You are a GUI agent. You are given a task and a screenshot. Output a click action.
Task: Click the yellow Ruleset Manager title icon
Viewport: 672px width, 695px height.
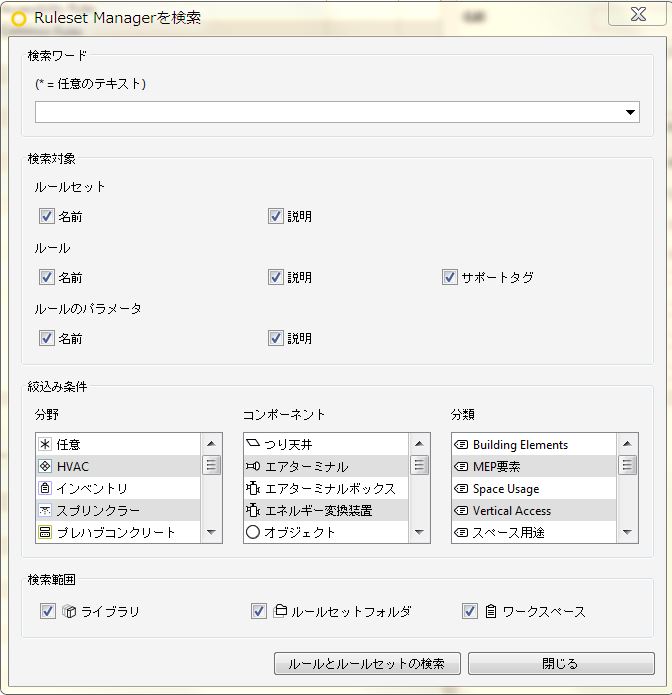(x=19, y=19)
